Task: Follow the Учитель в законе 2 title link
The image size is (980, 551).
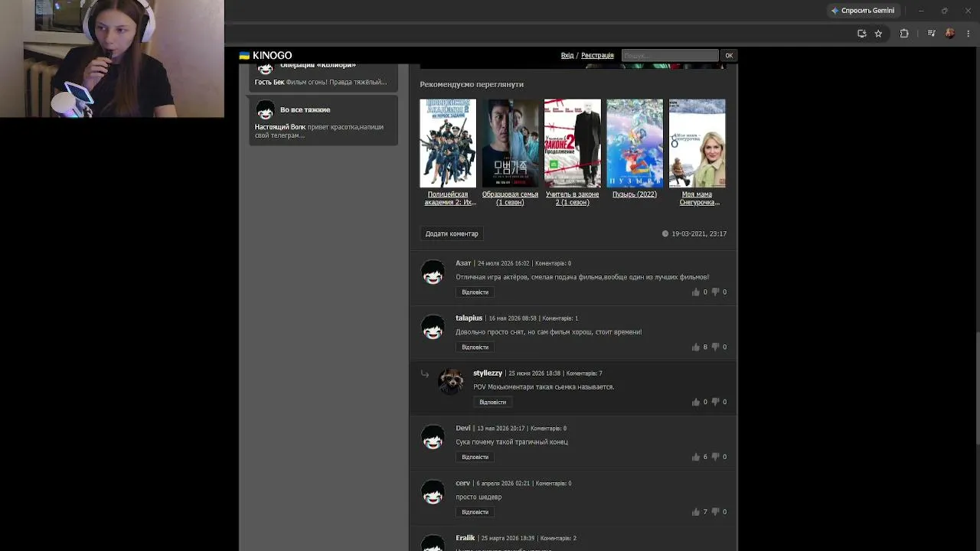Action: [573, 198]
